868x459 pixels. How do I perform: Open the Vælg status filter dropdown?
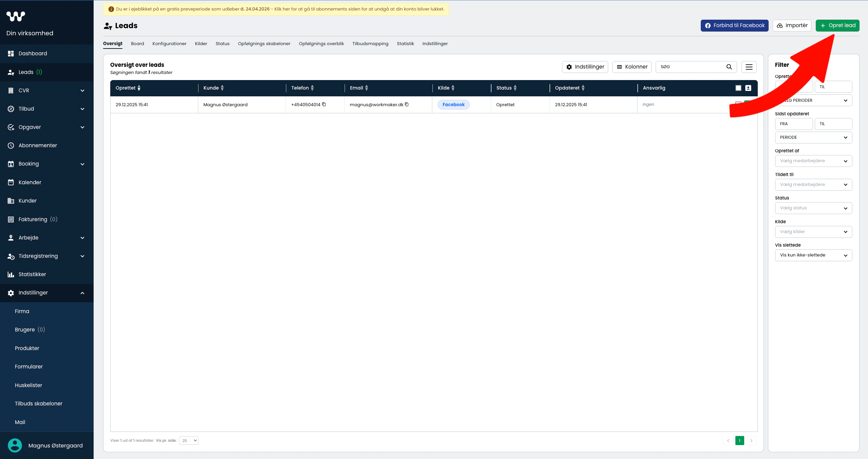[x=813, y=208]
